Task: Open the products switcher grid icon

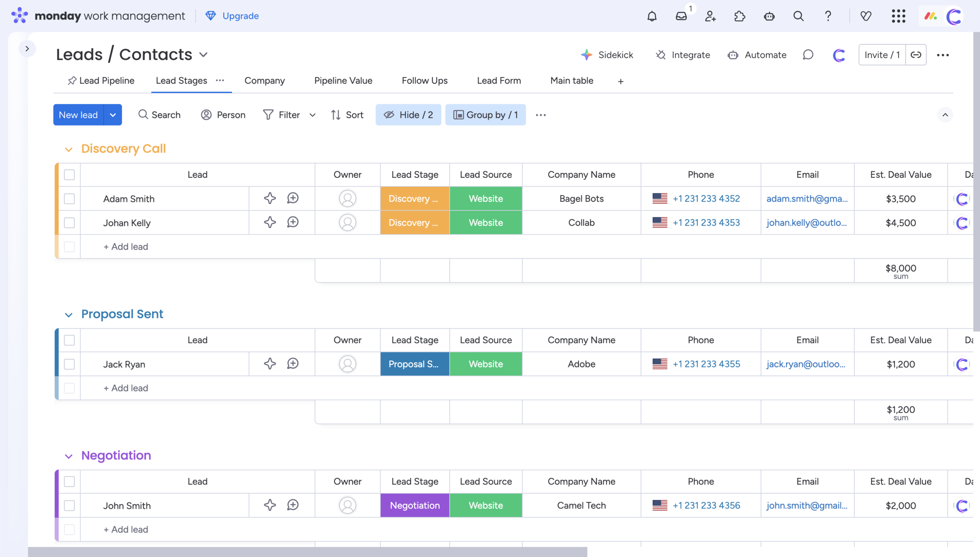Action: pyautogui.click(x=898, y=16)
